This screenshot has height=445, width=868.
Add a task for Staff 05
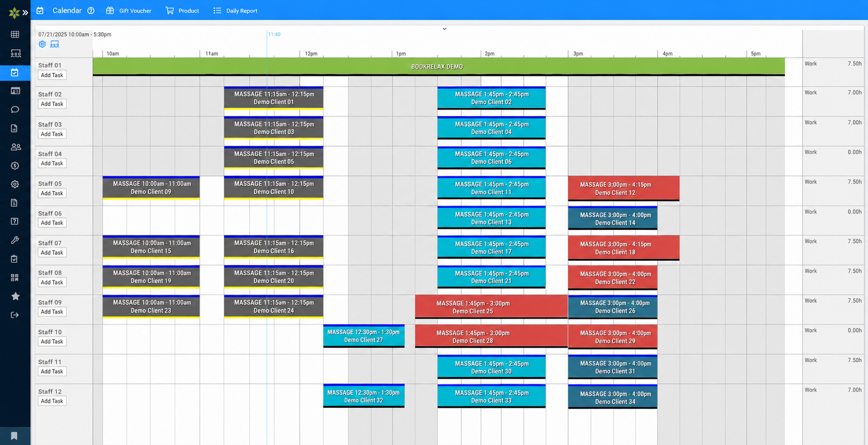click(x=52, y=193)
